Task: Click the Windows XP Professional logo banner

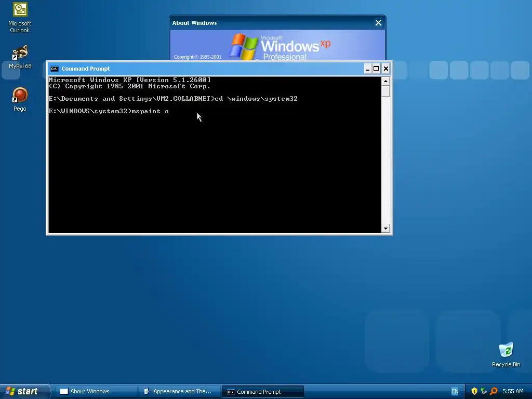Action: coord(277,46)
